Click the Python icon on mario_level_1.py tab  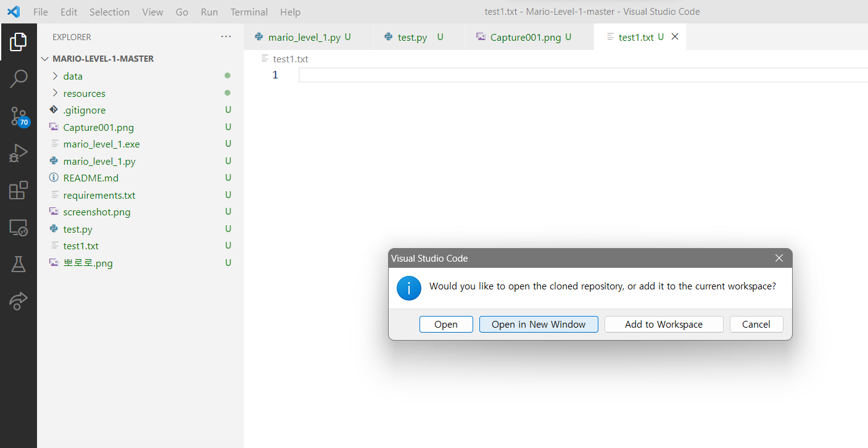click(259, 37)
